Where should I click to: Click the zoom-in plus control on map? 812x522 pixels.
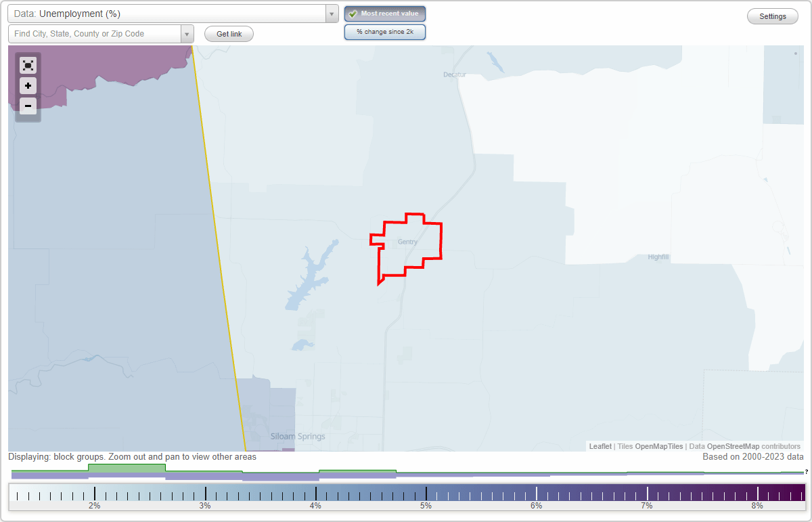coord(28,86)
